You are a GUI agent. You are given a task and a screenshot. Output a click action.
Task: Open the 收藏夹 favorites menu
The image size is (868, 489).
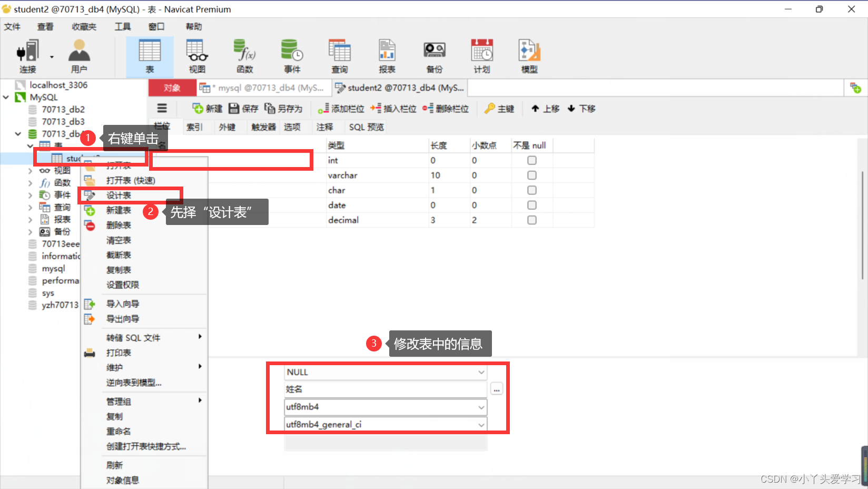(84, 26)
